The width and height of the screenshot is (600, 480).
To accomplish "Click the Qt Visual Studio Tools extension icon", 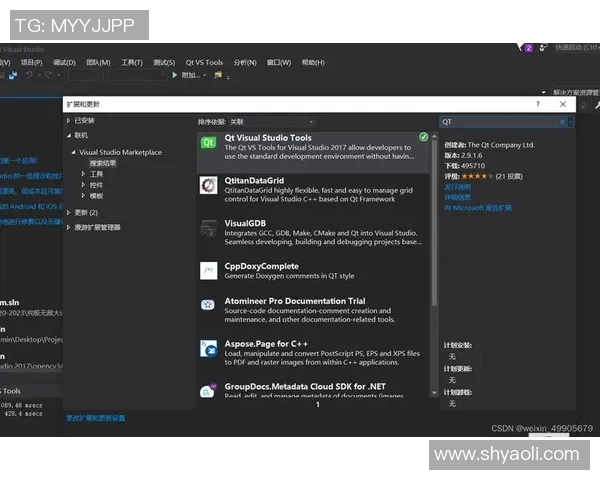I will point(208,143).
